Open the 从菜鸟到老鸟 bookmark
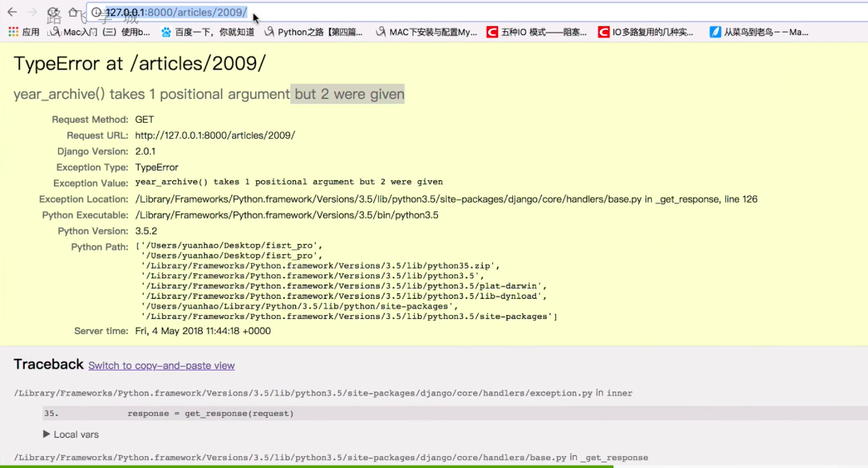The height and width of the screenshot is (468, 868). pos(759,32)
